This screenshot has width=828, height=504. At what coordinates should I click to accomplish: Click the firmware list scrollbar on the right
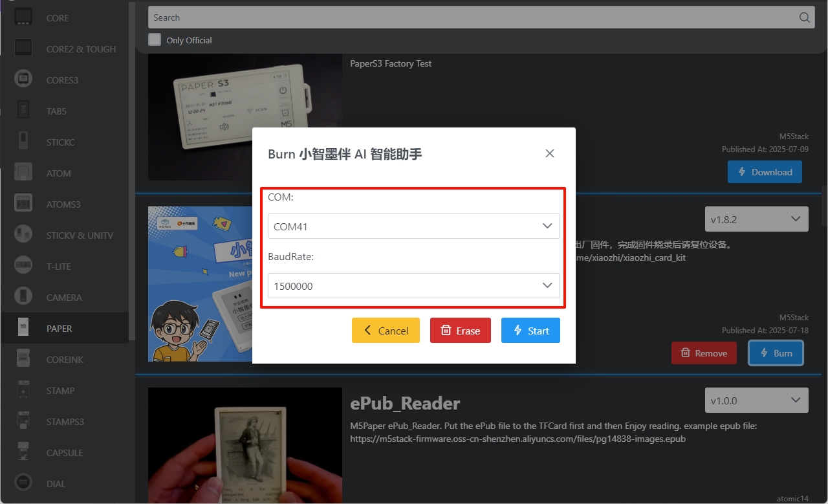coord(824,207)
